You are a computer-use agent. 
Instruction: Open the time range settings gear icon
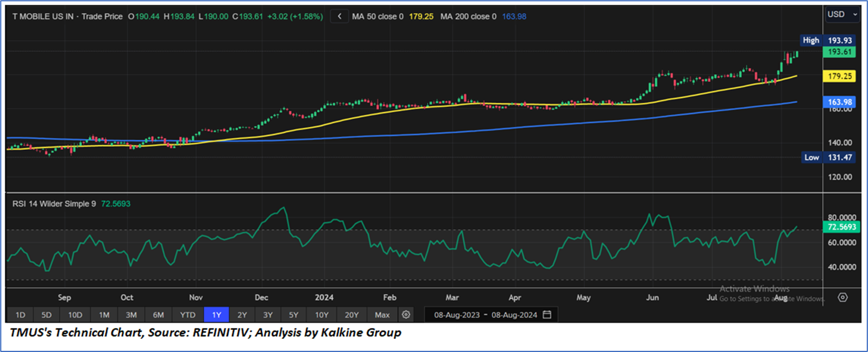406,315
